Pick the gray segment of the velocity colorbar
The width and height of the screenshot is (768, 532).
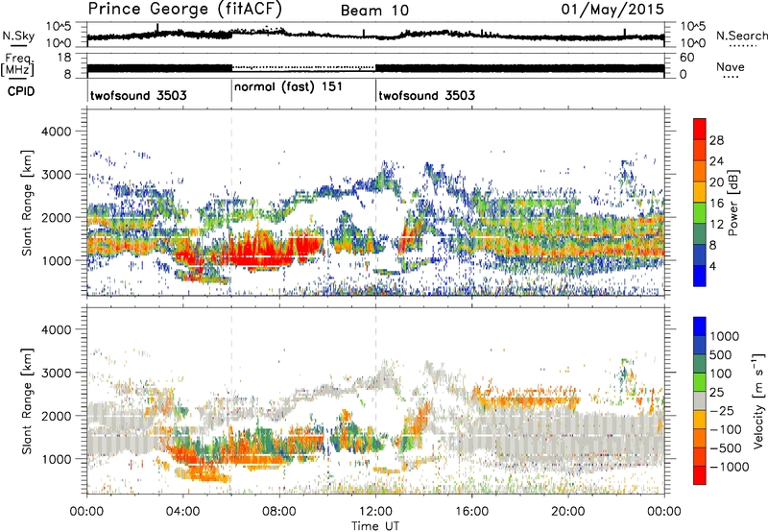tap(700, 401)
